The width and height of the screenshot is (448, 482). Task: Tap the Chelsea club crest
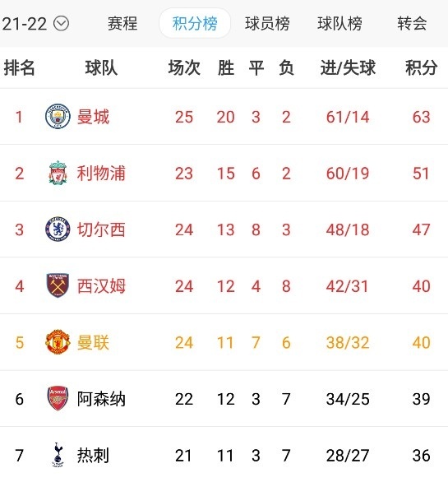tap(58, 229)
